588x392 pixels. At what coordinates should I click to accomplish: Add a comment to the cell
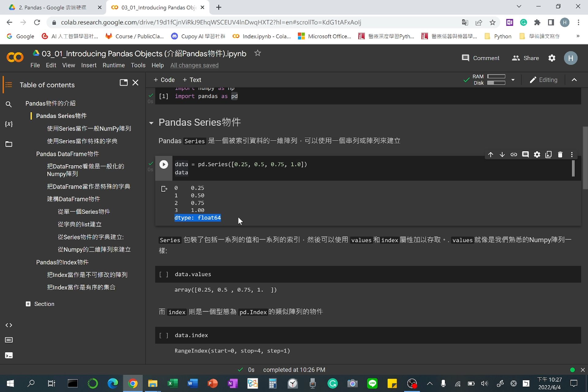[526, 154]
